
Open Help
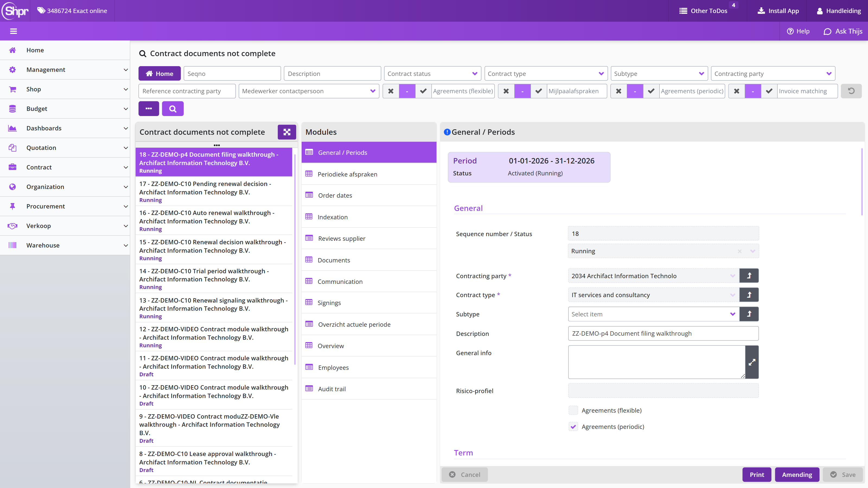(x=798, y=31)
